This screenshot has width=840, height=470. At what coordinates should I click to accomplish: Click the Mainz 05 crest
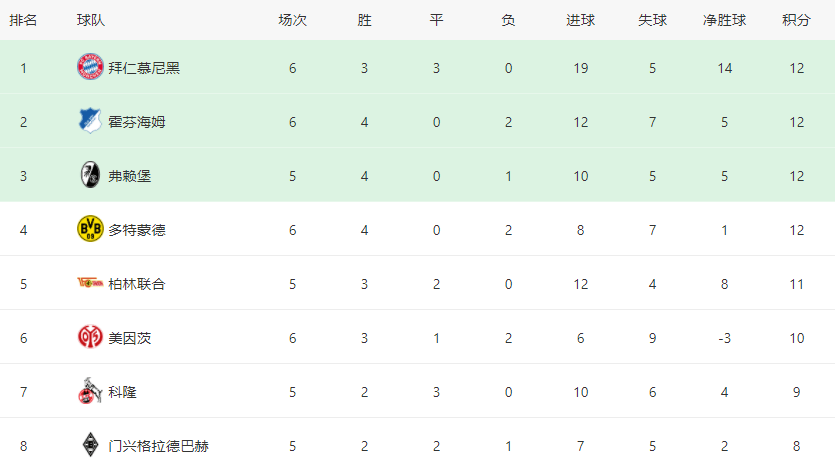pos(90,337)
